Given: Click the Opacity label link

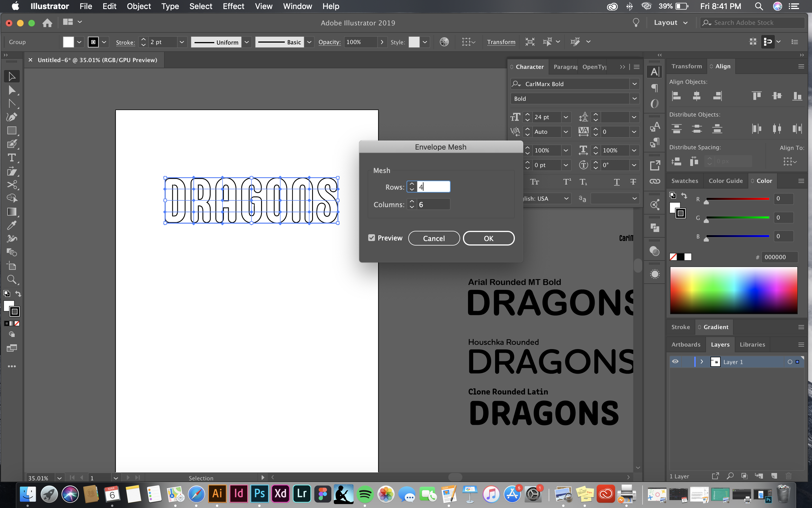Looking at the screenshot, I should point(330,42).
